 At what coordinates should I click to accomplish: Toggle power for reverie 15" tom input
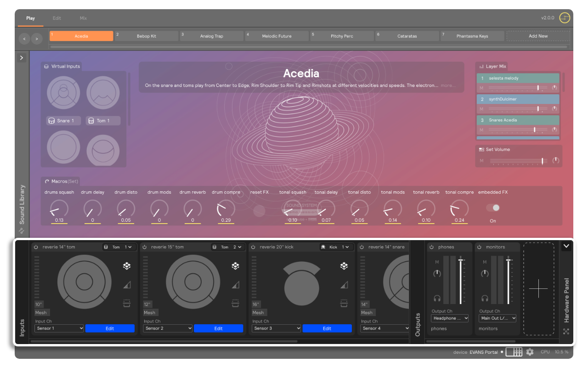[x=145, y=247]
